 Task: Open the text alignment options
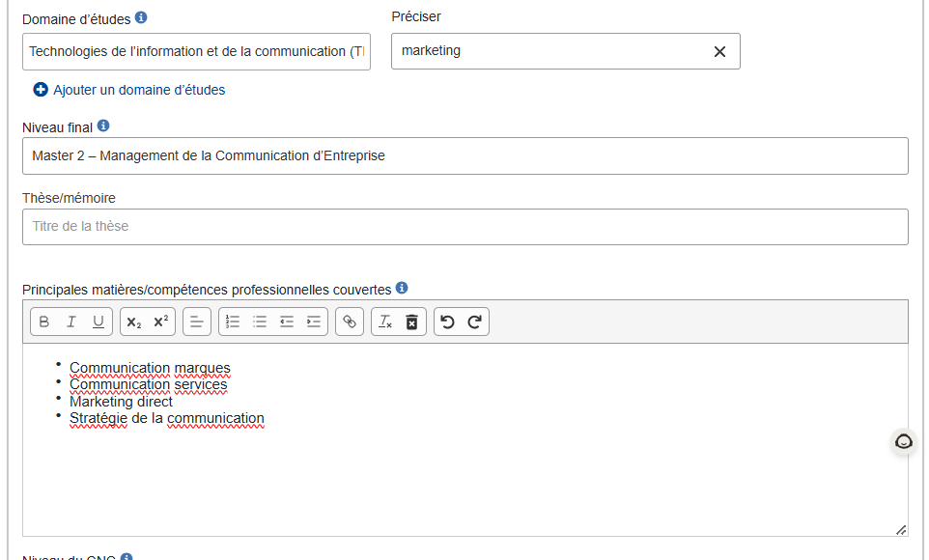pos(197,322)
